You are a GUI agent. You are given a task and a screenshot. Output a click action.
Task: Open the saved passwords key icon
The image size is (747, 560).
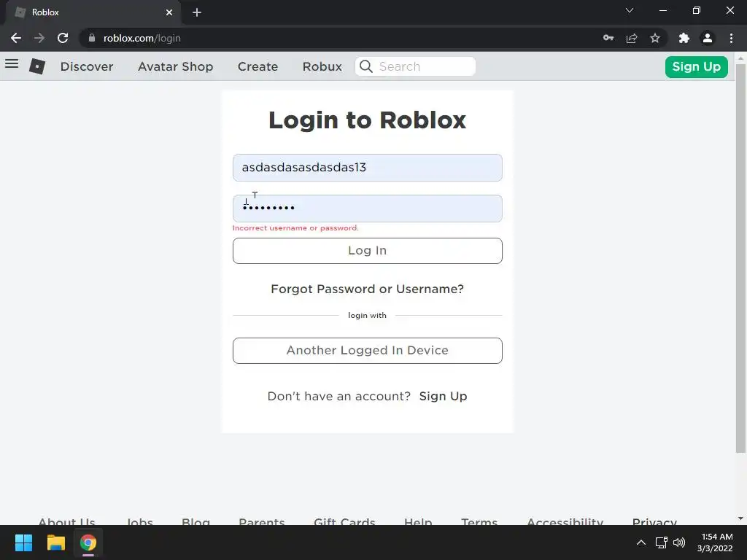pyautogui.click(x=608, y=38)
